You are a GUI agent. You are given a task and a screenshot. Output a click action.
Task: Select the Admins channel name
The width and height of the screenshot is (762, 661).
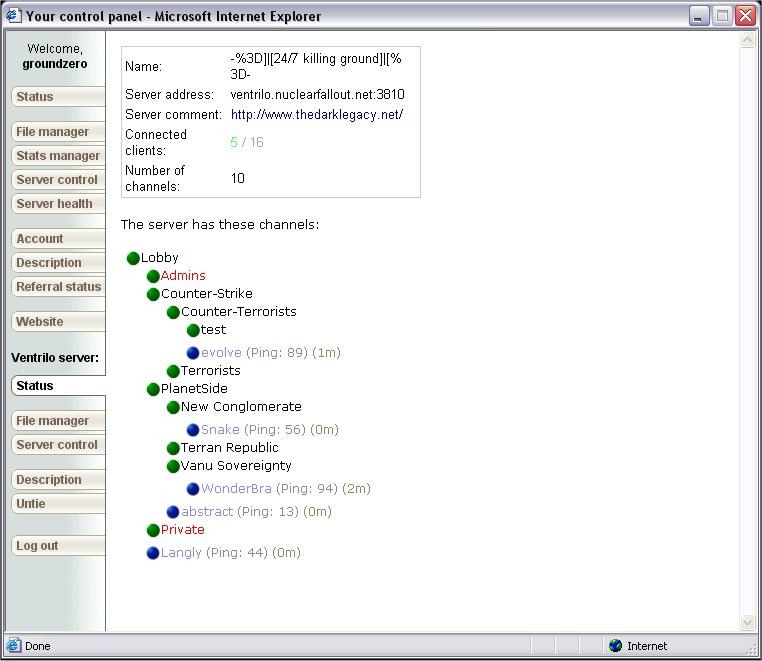pos(183,276)
